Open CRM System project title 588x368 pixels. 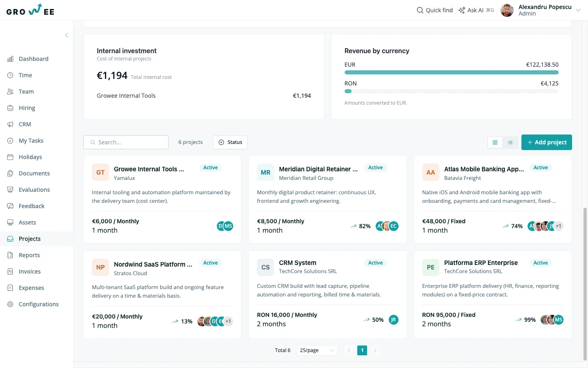298,263
